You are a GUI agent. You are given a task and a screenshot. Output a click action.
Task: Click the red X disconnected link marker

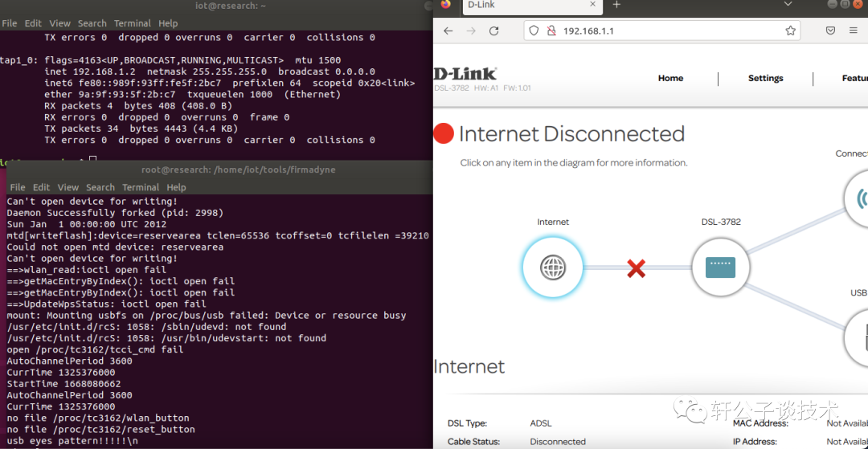pyautogui.click(x=636, y=269)
